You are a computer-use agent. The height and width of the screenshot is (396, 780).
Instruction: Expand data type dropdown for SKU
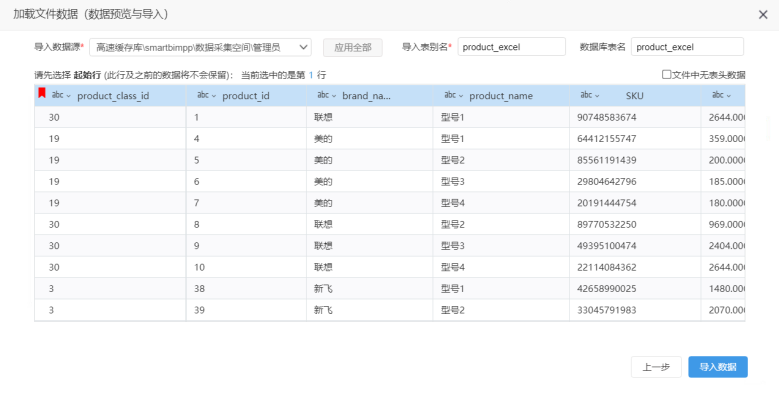(x=597, y=96)
